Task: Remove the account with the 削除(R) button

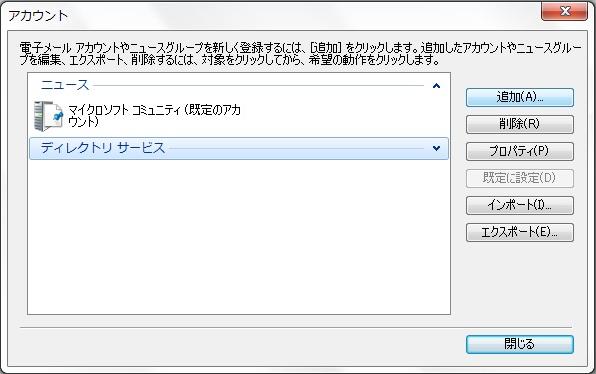Action: [x=520, y=124]
